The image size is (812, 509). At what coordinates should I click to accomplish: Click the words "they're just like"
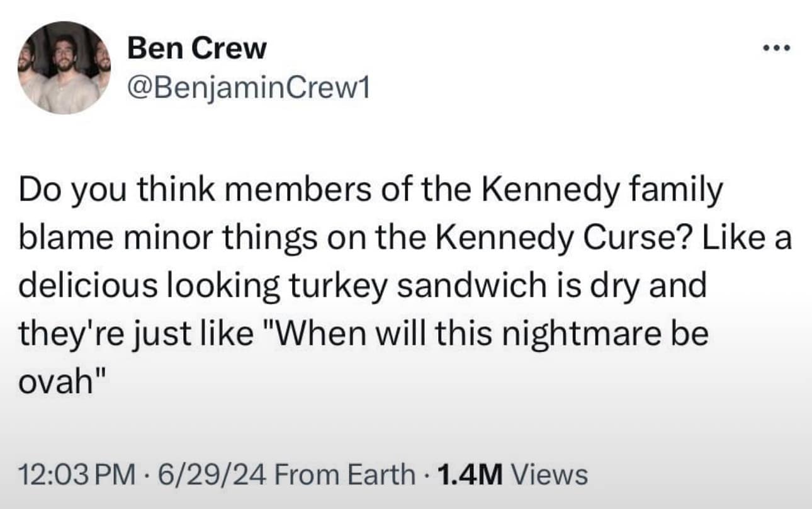tap(131, 333)
